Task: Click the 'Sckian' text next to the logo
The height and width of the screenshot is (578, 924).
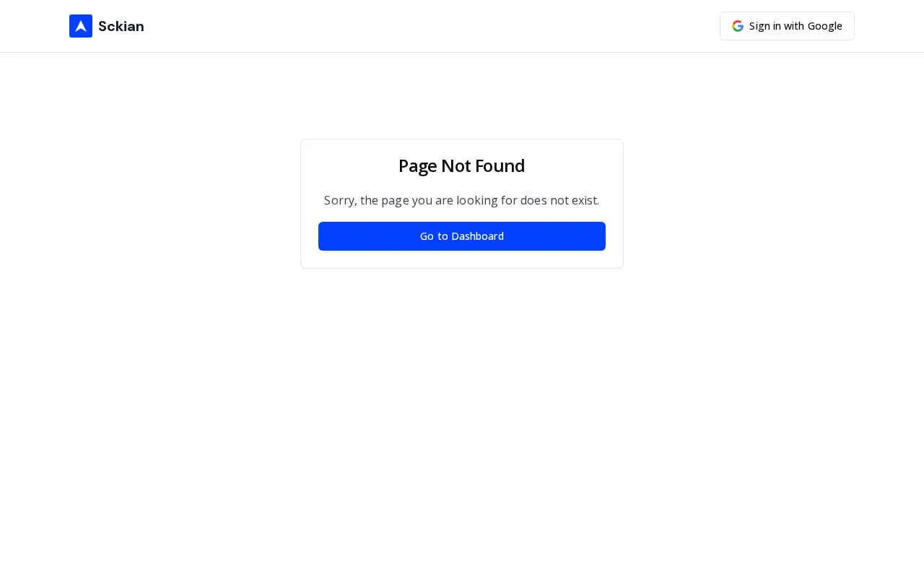Action: pos(121,26)
